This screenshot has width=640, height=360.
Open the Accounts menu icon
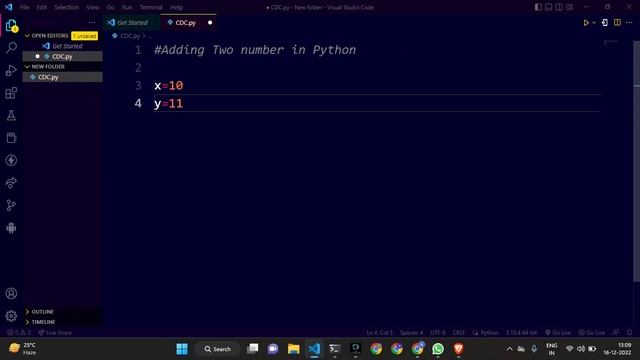click(x=11, y=293)
